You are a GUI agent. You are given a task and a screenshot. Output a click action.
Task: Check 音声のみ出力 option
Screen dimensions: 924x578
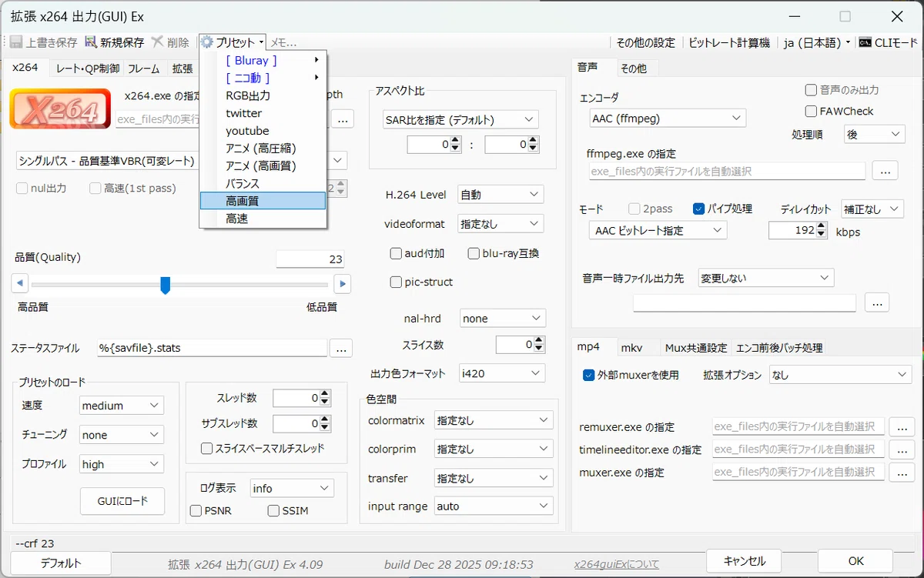(811, 90)
